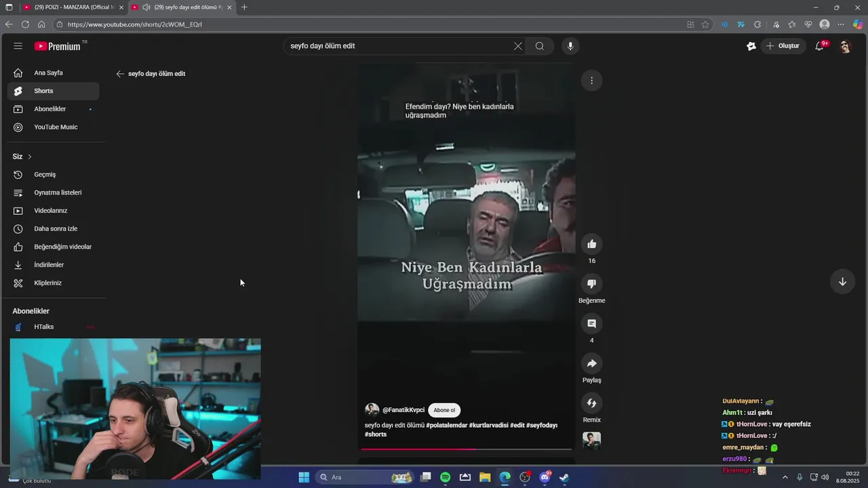The image size is (868, 488).
Task: Expand the Siz section chevron
Action: [x=29, y=157]
